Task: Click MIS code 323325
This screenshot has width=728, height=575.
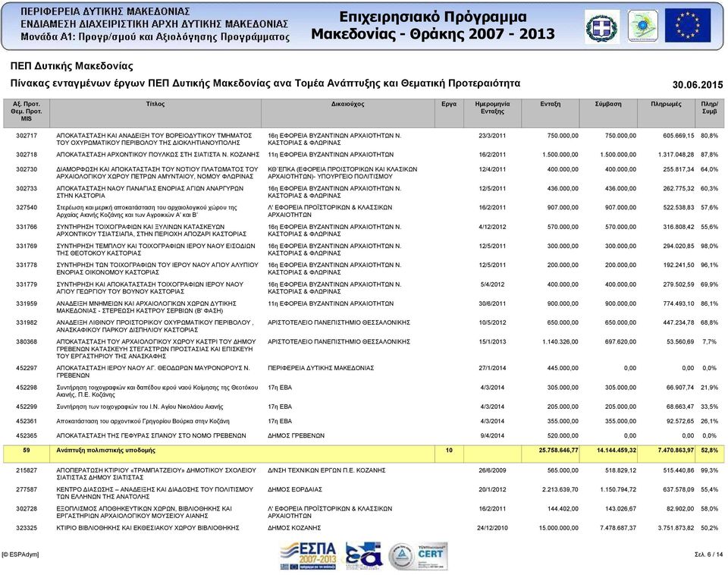Action: coord(27,528)
